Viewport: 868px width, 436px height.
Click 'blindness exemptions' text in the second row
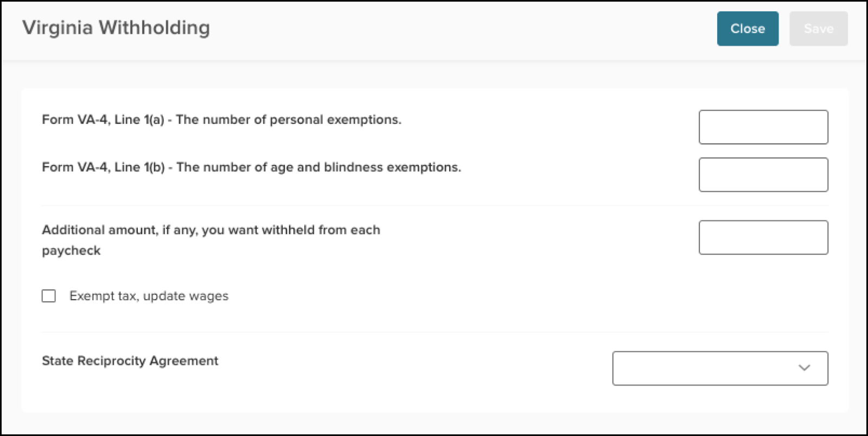point(392,168)
